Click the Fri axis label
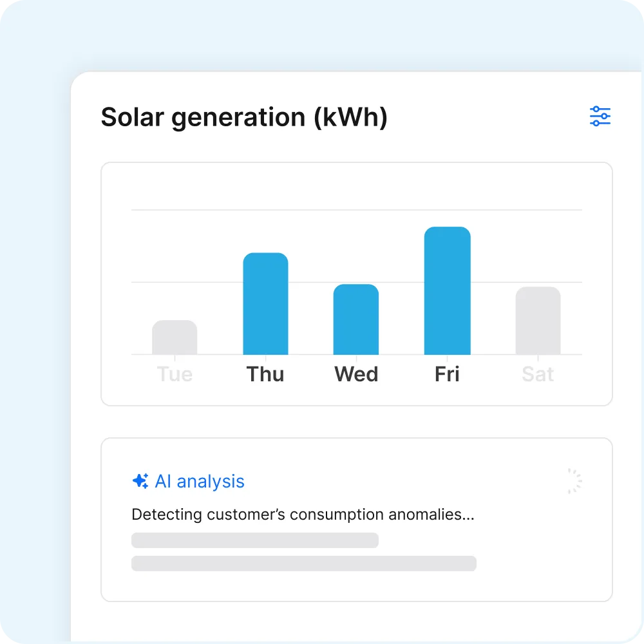The width and height of the screenshot is (644, 644). [447, 374]
